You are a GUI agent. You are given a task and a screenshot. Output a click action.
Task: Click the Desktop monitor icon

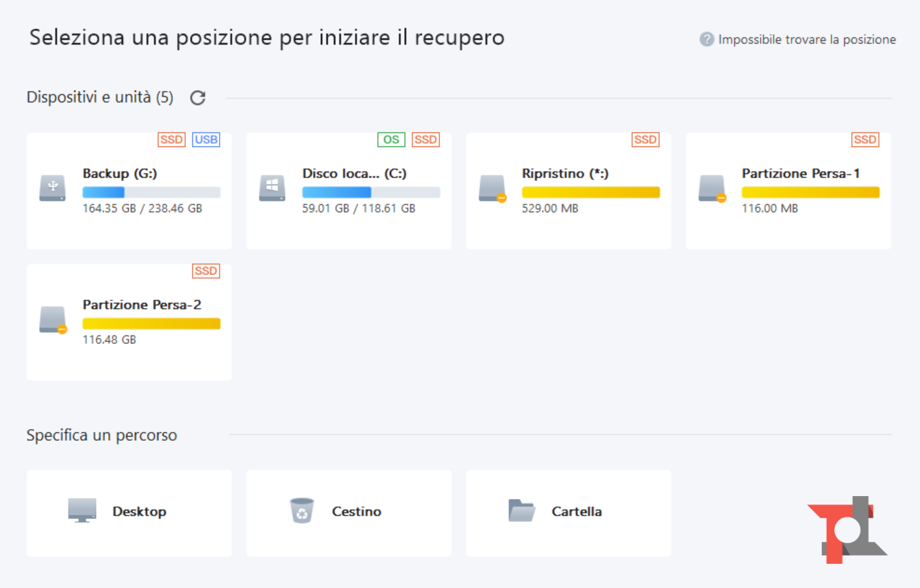coord(82,510)
